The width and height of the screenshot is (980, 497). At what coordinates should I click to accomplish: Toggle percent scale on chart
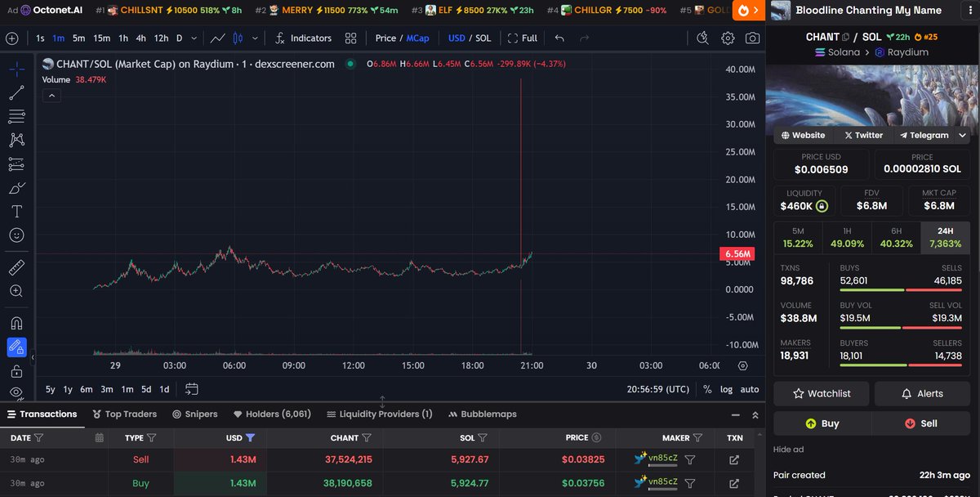[x=707, y=389]
